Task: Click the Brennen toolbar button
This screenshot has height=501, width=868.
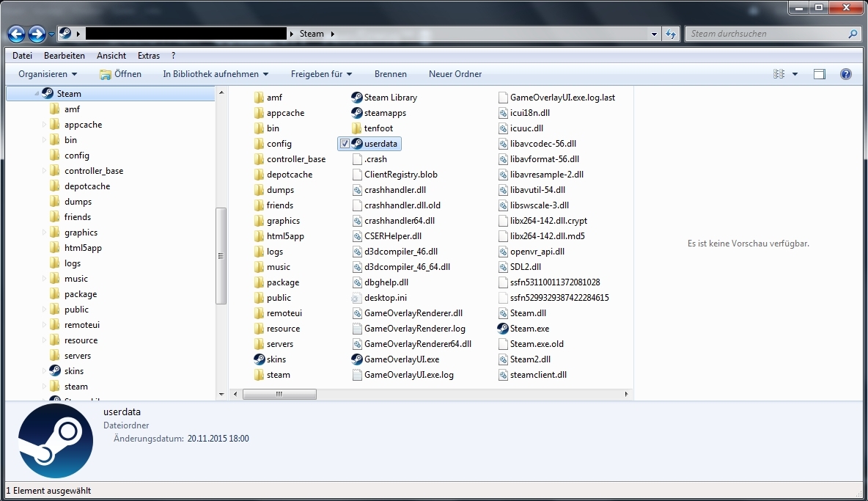Action: coord(390,74)
